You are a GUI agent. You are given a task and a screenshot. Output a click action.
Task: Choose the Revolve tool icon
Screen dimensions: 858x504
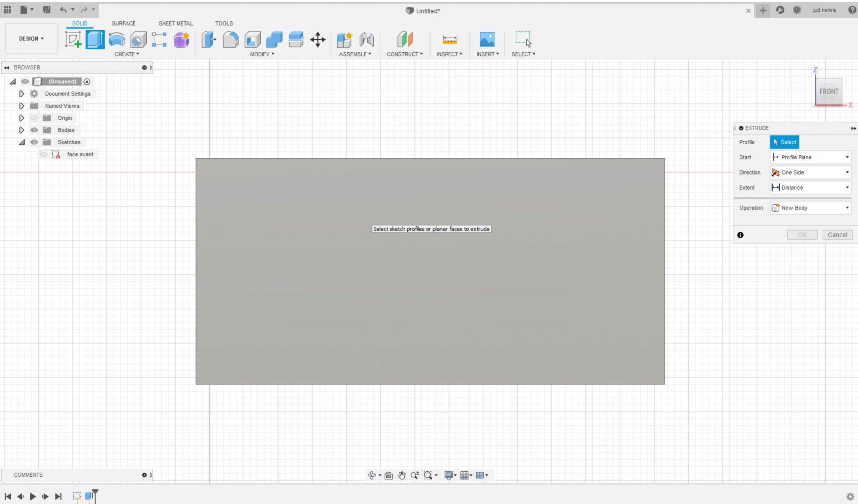(x=117, y=40)
